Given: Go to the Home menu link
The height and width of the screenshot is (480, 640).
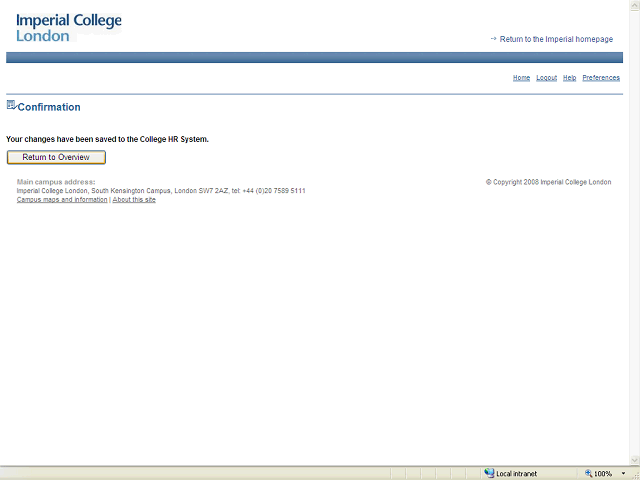Looking at the screenshot, I should (x=521, y=77).
